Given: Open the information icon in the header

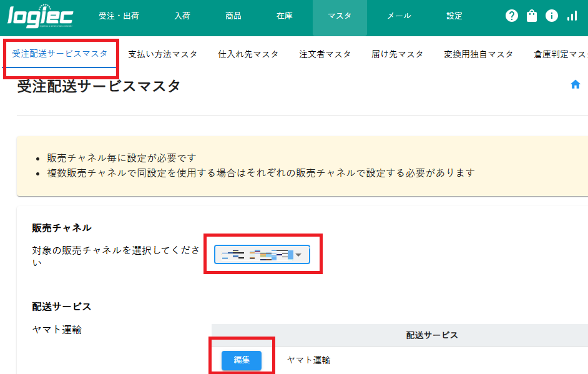Looking at the screenshot, I should click(551, 15).
